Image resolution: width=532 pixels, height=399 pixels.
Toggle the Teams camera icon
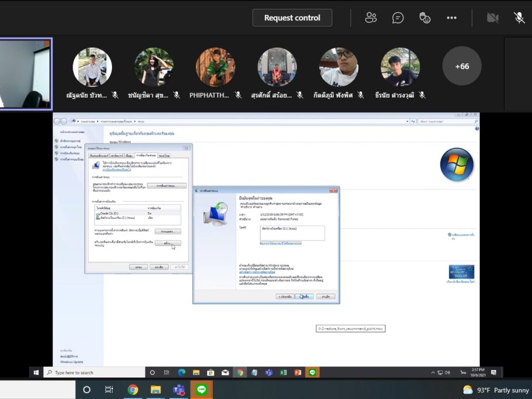492,18
